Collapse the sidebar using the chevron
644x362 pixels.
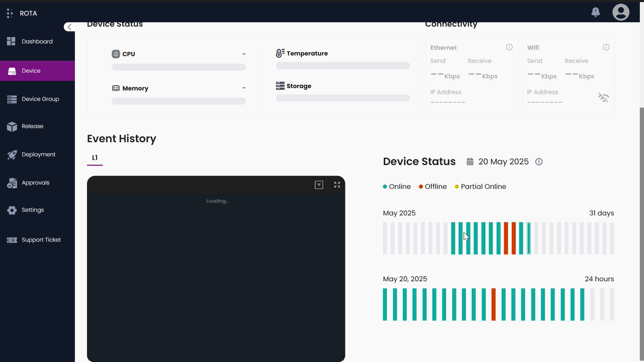[69, 27]
